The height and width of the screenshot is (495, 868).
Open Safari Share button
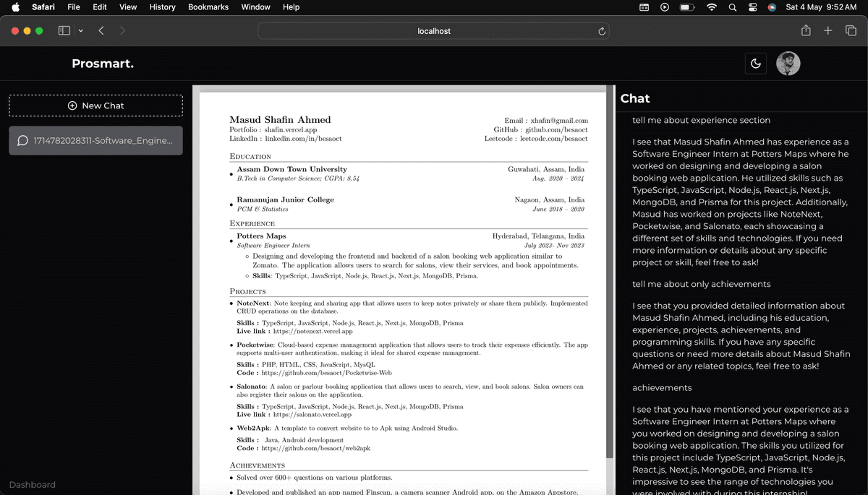click(x=806, y=30)
